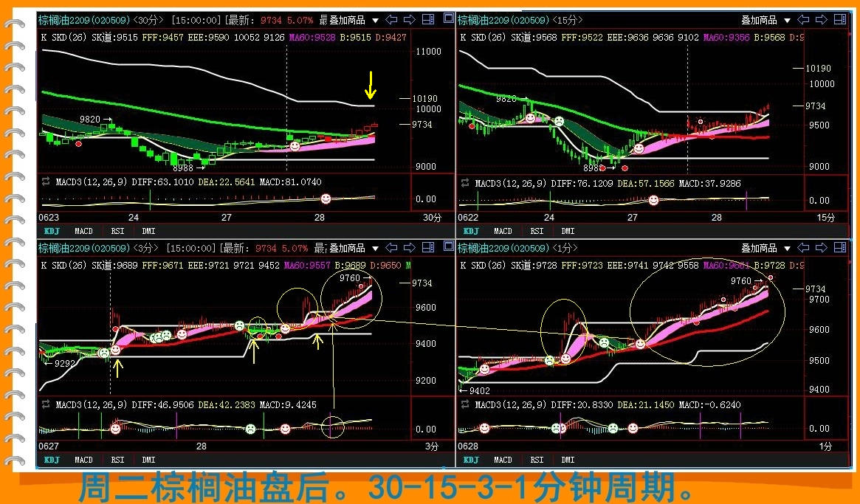Screen dimensions: 860x504
Task: Click 0628 date on 1分 time axis
Action: pos(468,446)
